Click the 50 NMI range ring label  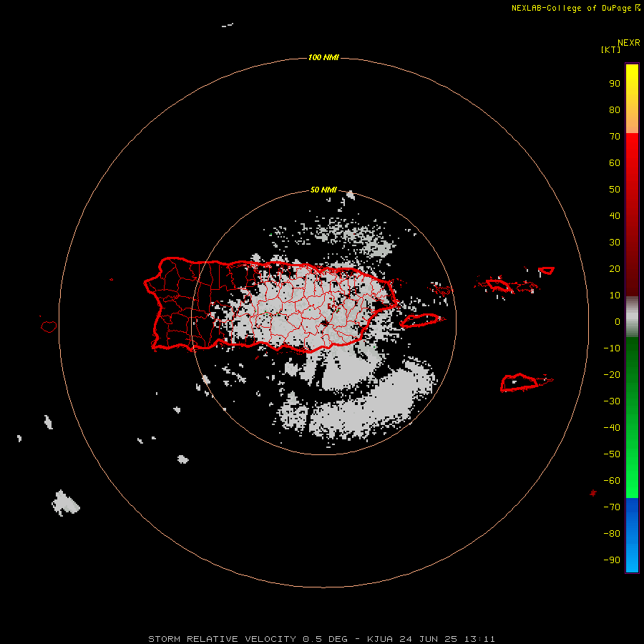point(323,190)
